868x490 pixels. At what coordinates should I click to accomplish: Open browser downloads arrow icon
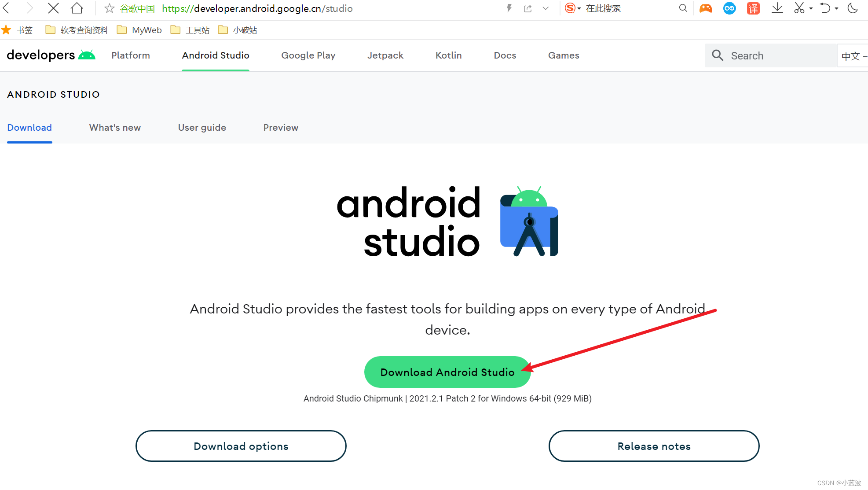(777, 8)
